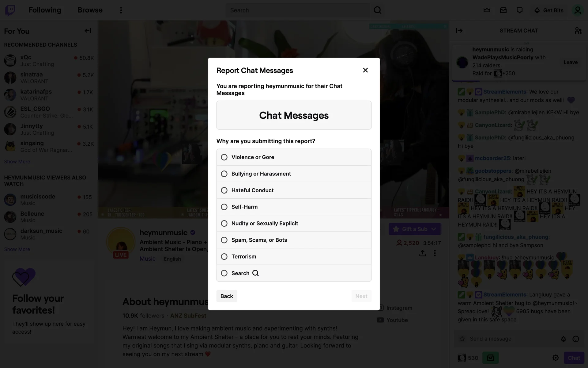
Task: Collapse the For You sidebar
Action: click(88, 31)
